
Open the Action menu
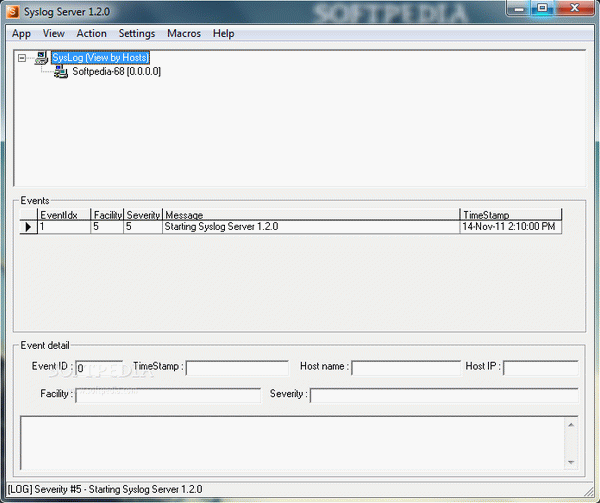coord(91,34)
